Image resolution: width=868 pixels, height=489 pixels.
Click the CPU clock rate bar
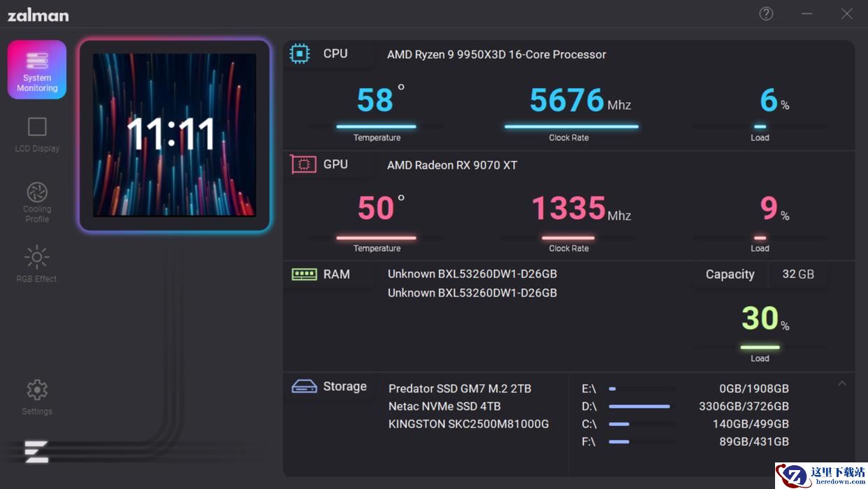tap(572, 127)
